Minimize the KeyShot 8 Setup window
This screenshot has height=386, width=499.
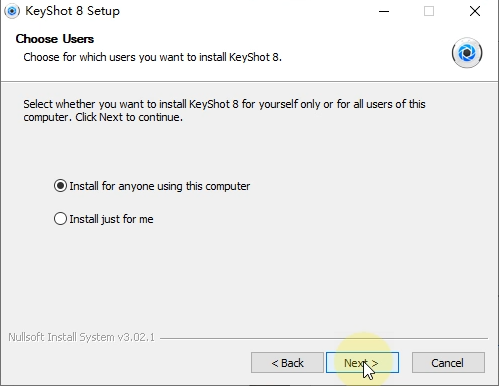click(x=384, y=11)
